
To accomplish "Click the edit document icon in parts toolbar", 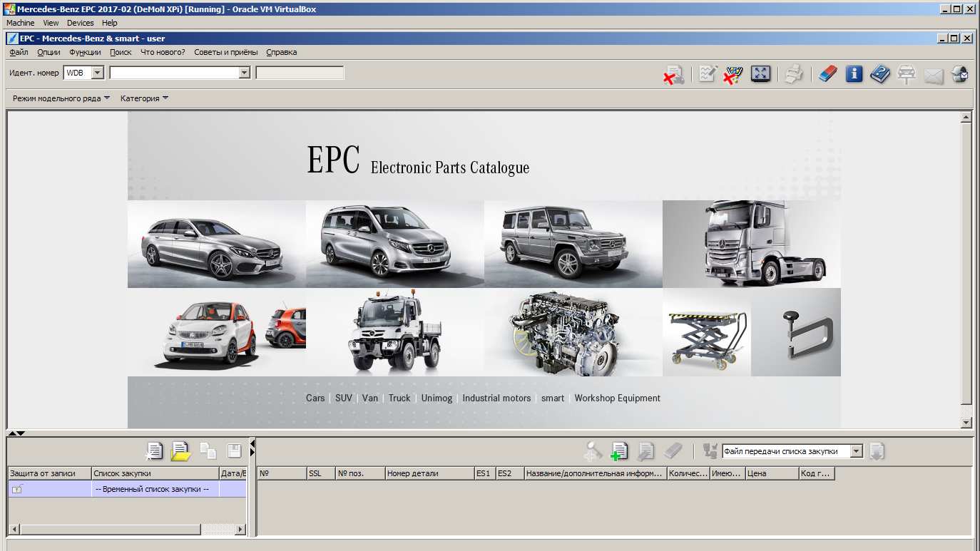I will click(646, 450).
